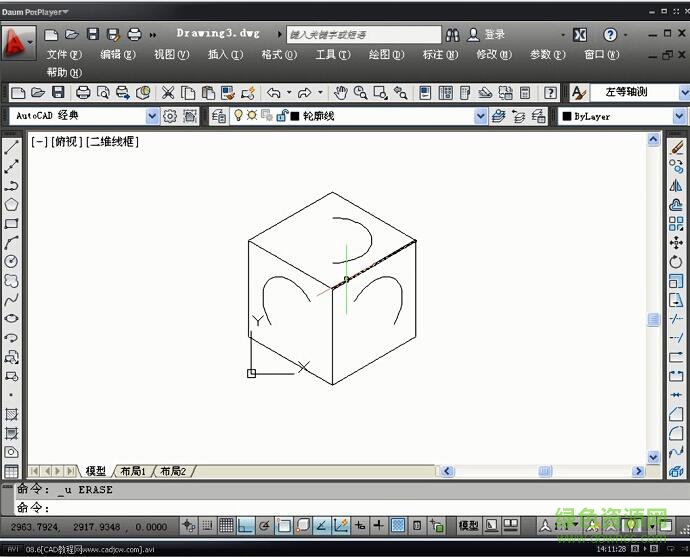Click the Plot printer icon
Screen dimensions: 690x557
[x=84, y=93]
